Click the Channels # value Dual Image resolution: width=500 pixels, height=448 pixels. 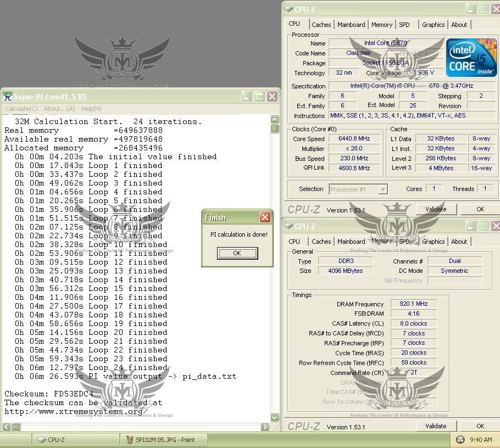(455, 261)
